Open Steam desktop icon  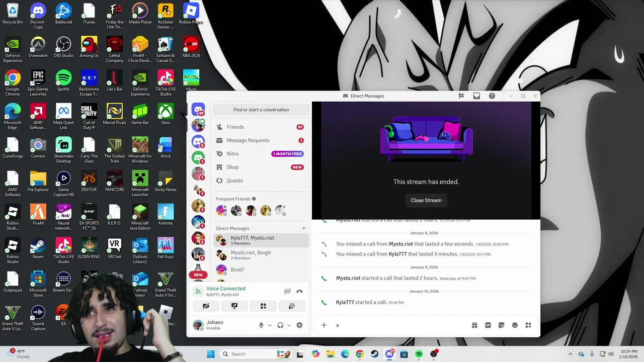click(38, 249)
